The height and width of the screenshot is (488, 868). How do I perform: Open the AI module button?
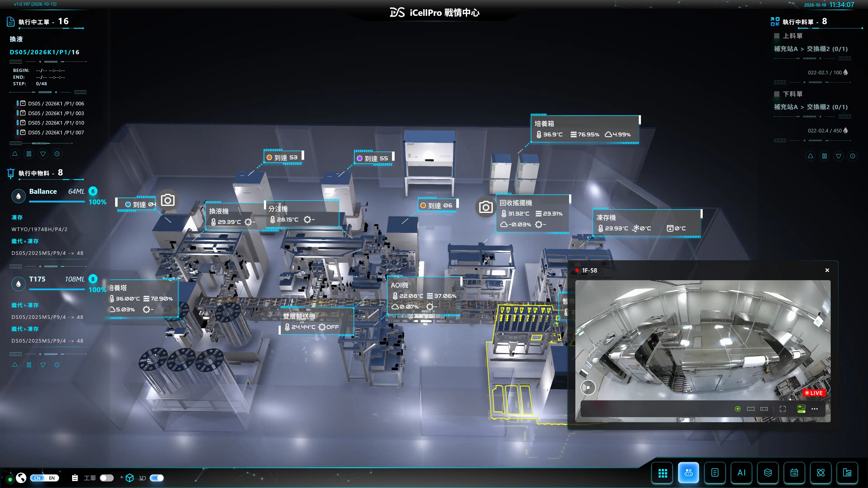tap(741, 473)
